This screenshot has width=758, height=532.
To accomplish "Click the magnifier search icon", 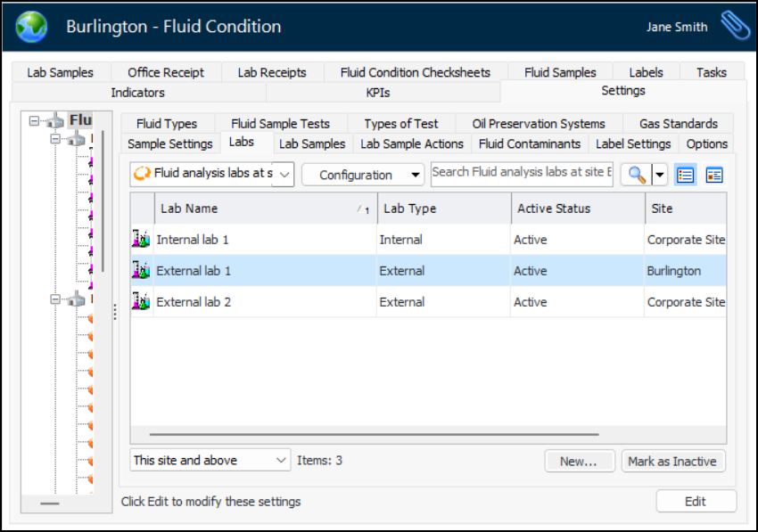I will pyautogui.click(x=636, y=175).
